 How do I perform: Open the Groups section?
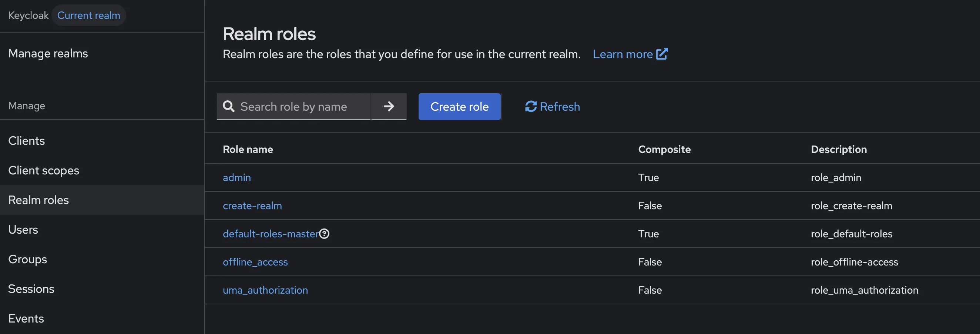(27, 259)
